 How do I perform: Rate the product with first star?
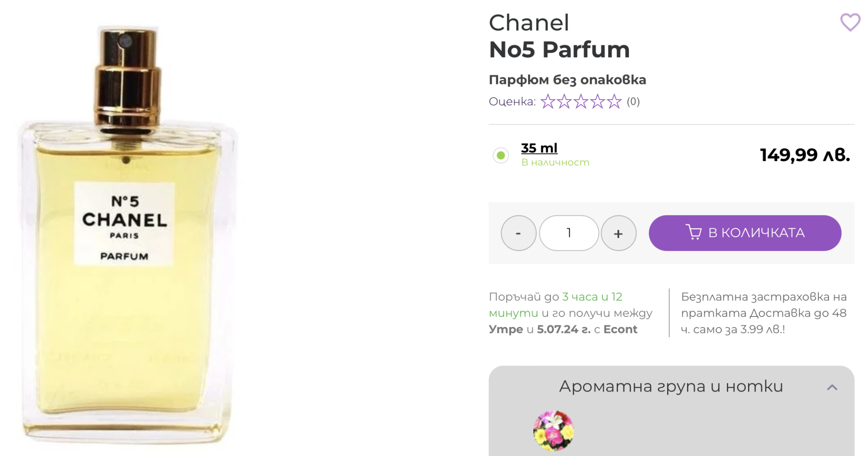(548, 102)
